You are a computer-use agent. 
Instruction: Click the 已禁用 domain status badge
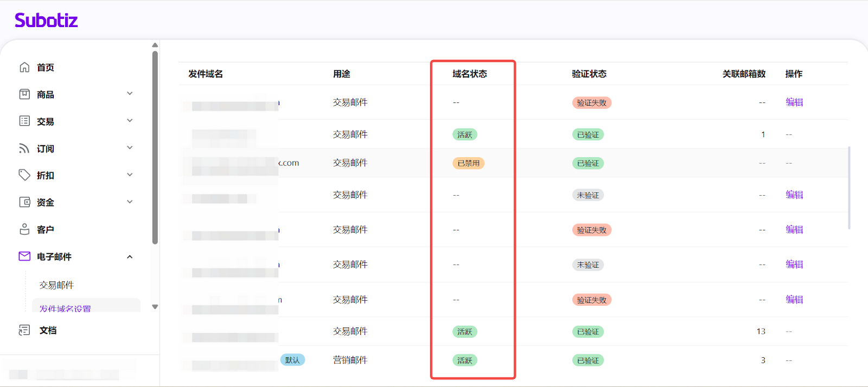tap(468, 163)
